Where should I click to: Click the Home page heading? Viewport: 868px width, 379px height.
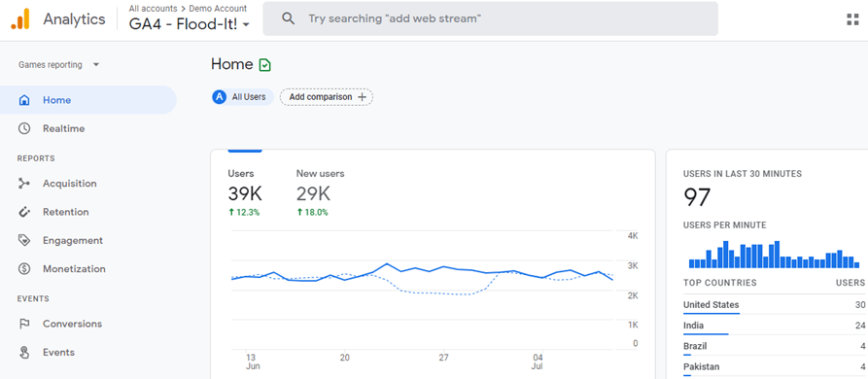(232, 64)
